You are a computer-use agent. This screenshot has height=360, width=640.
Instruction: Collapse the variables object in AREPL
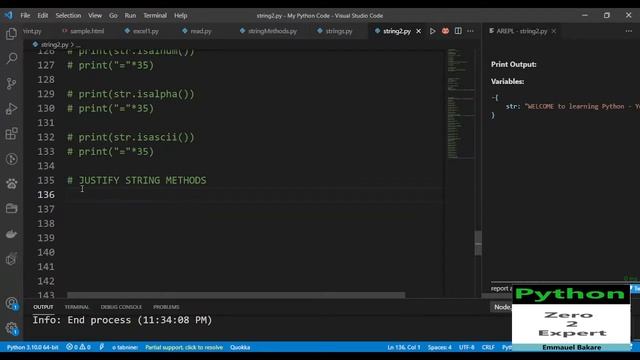tap(493, 98)
